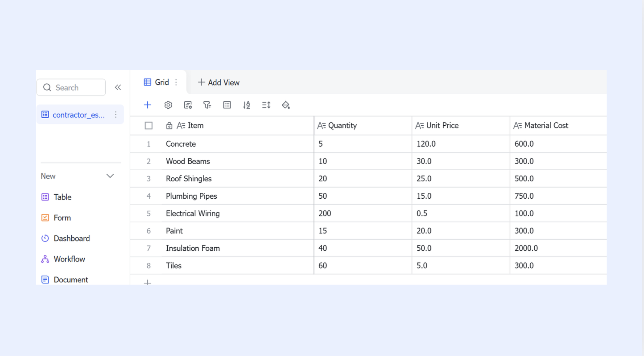
Task: Focus the Search input field
Action: point(71,87)
